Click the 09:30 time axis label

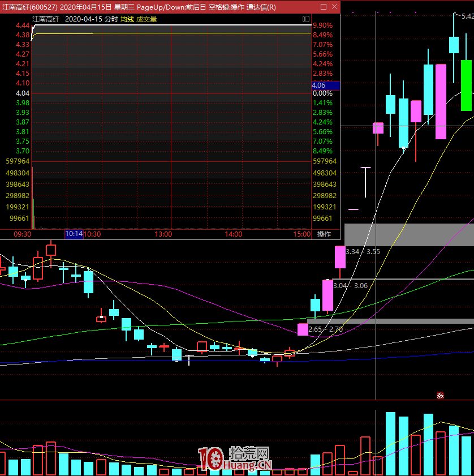23,234
